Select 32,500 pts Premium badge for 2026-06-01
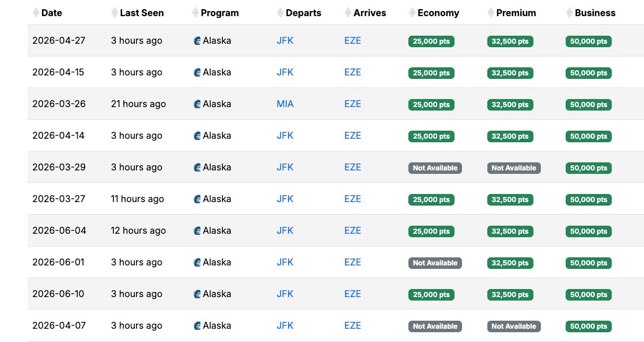This screenshot has width=644, height=342. [x=510, y=263]
